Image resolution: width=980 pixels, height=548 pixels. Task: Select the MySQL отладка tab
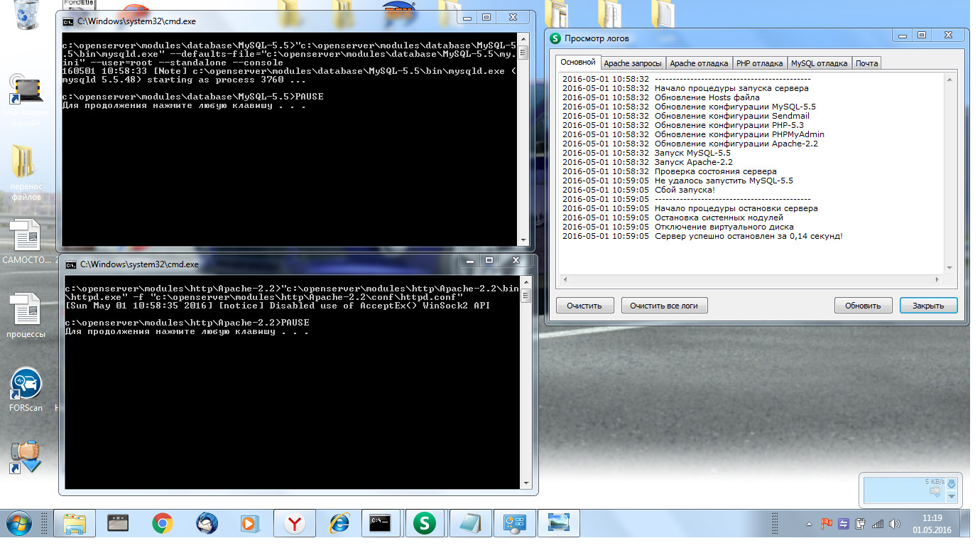pyautogui.click(x=819, y=63)
